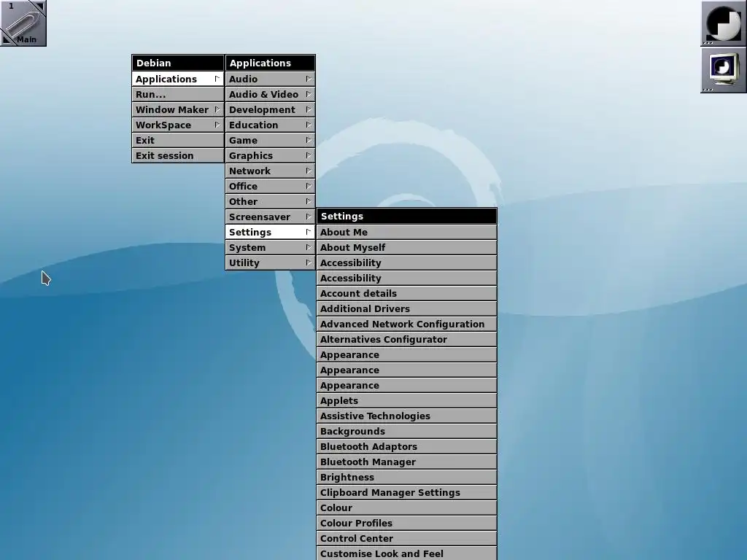Launch About Myself from Settings

(x=407, y=247)
